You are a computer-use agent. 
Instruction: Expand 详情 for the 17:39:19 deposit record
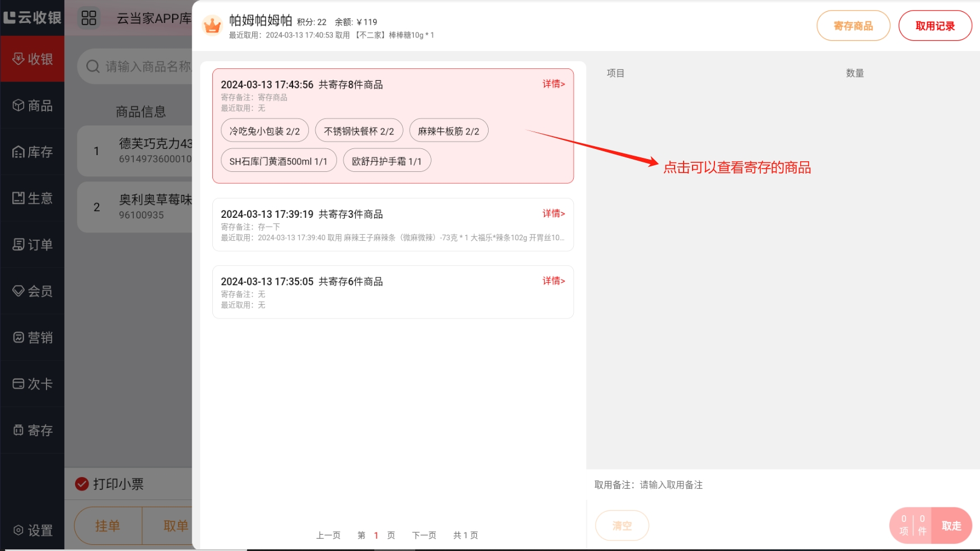coord(553,213)
